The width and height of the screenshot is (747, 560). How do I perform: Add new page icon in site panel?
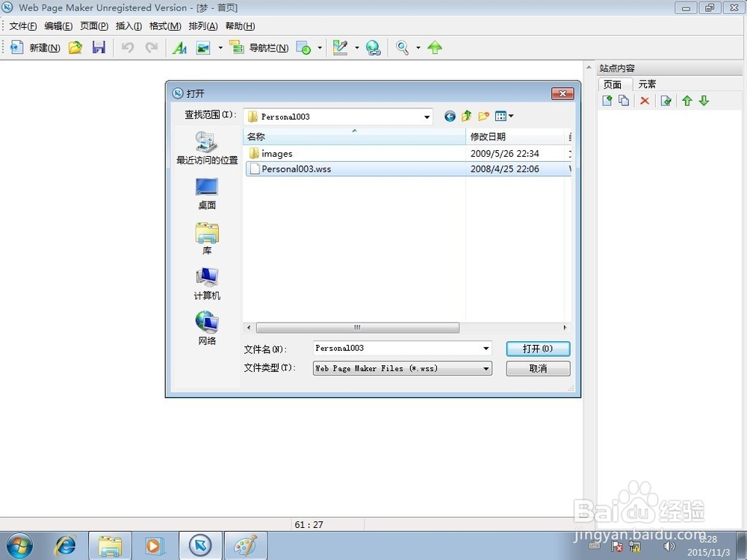tap(607, 101)
